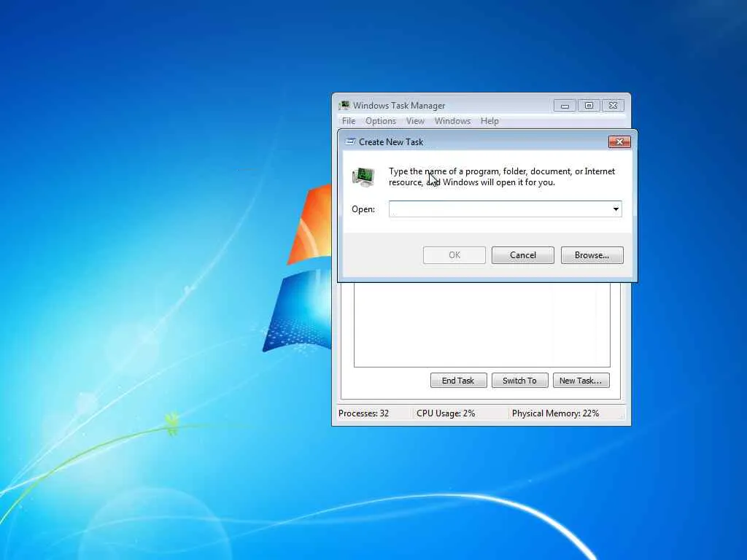The width and height of the screenshot is (747, 560).
Task: Open the Options menu in Task Manager
Action: click(x=381, y=121)
